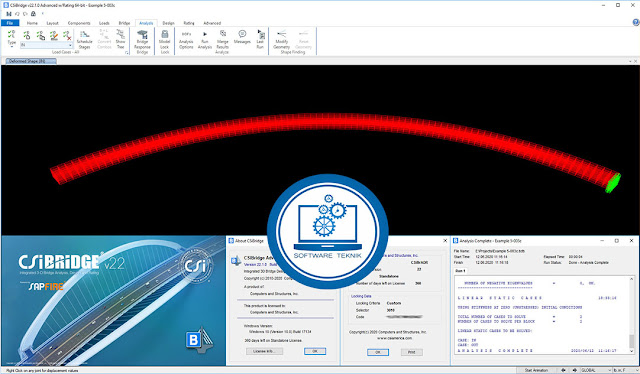
Task: Click the Start Animation button in status bar
Action: tap(536, 370)
